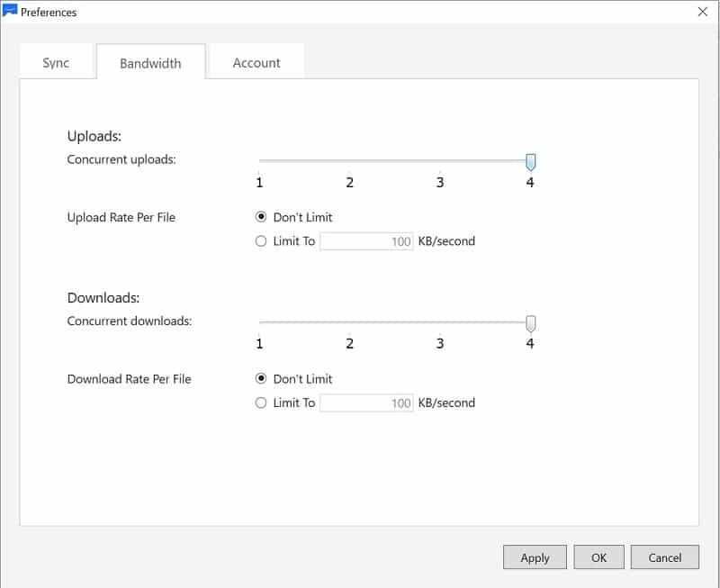Open the Account tab
Screen dimensions: 720x588
tap(256, 63)
